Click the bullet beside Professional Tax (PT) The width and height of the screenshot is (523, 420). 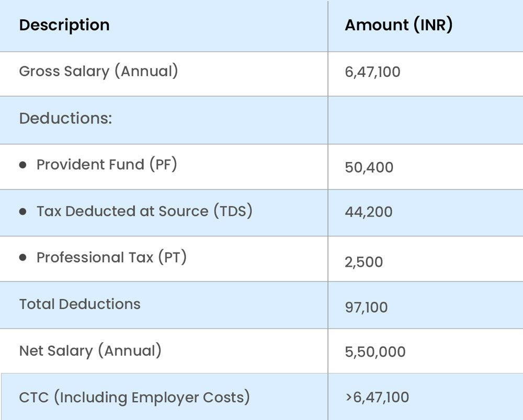click(23, 258)
